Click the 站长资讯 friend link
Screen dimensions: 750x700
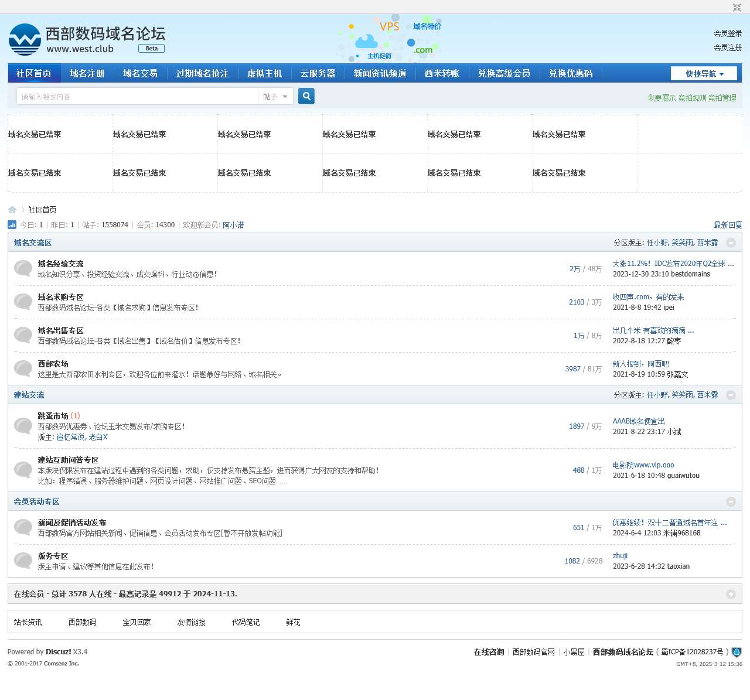point(28,622)
